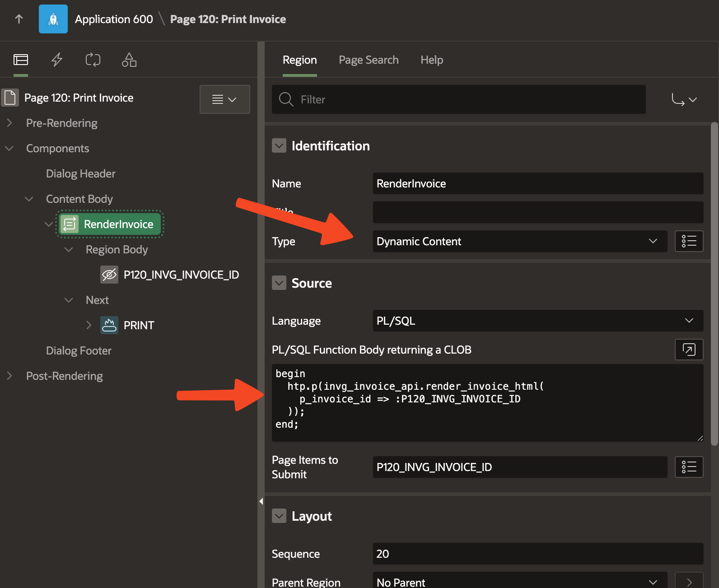Click the code editor resize grip
719x588 pixels.
click(x=700, y=438)
